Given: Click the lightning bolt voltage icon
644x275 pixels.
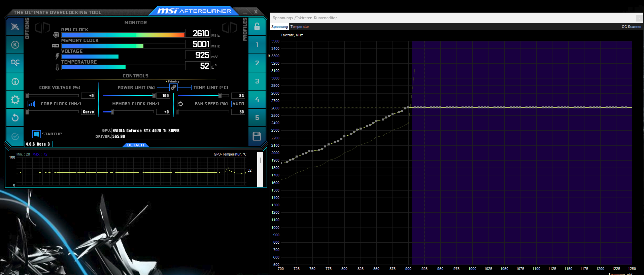Looking at the screenshot, I should pos(57,57).
